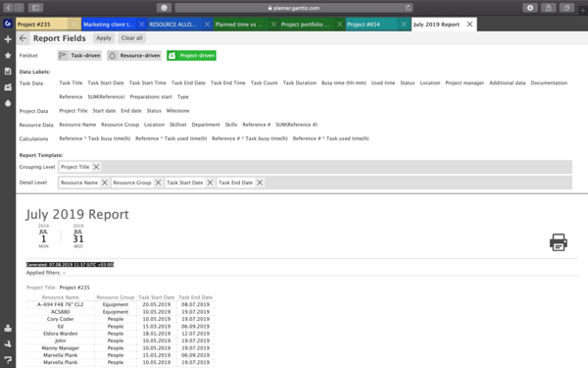
Task: Remove Task End Date from Detail Level
Action: tap(260, 183)
